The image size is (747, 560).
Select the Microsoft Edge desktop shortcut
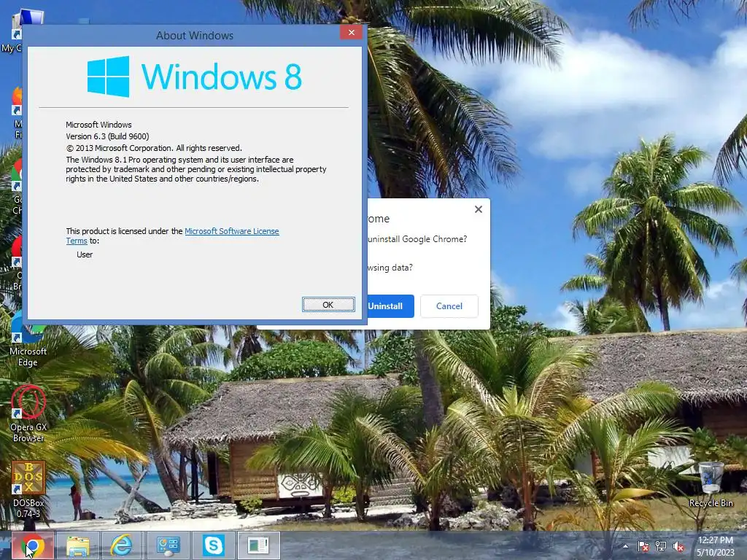tap(28, 339)
